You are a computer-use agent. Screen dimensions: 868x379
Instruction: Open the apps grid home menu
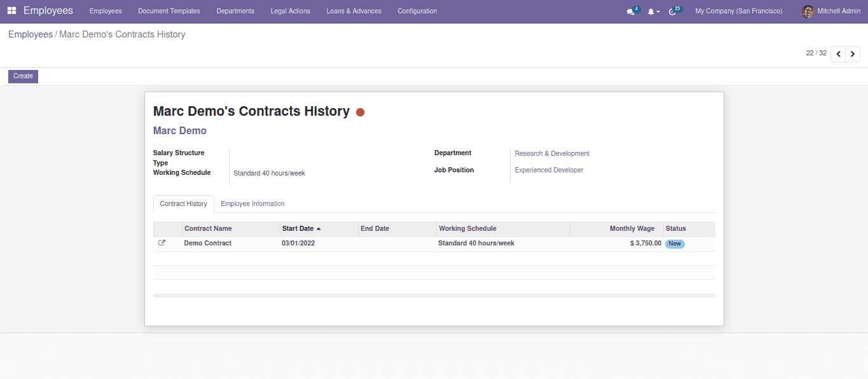tap(11, 11)
